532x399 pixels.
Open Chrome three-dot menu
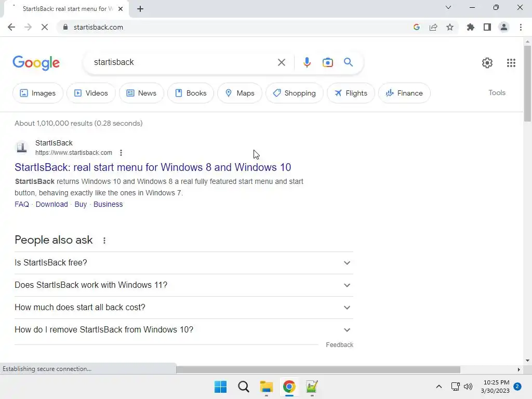point(521,27)
